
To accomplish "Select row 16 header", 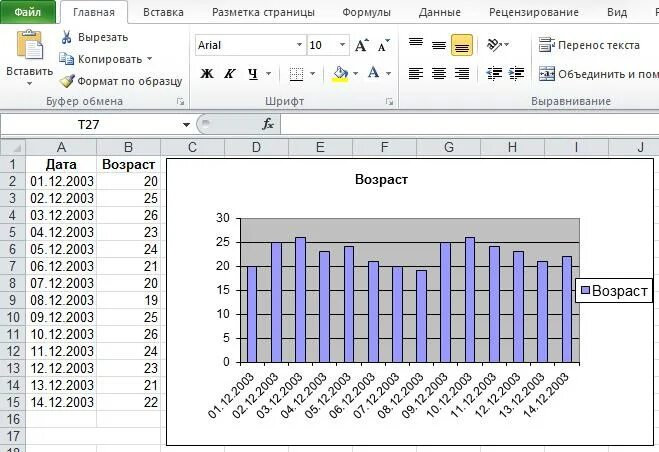I will pyautogui.click(x=13, y=419).
